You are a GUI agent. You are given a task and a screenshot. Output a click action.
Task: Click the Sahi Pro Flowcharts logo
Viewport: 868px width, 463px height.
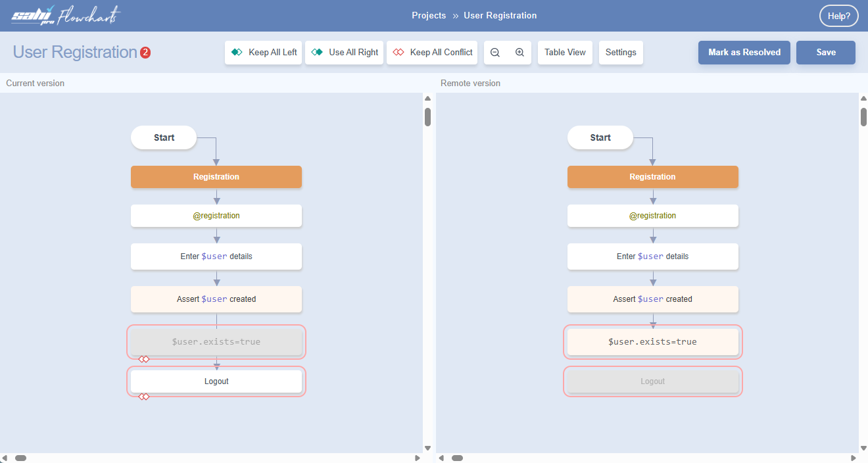click(66, 16)
